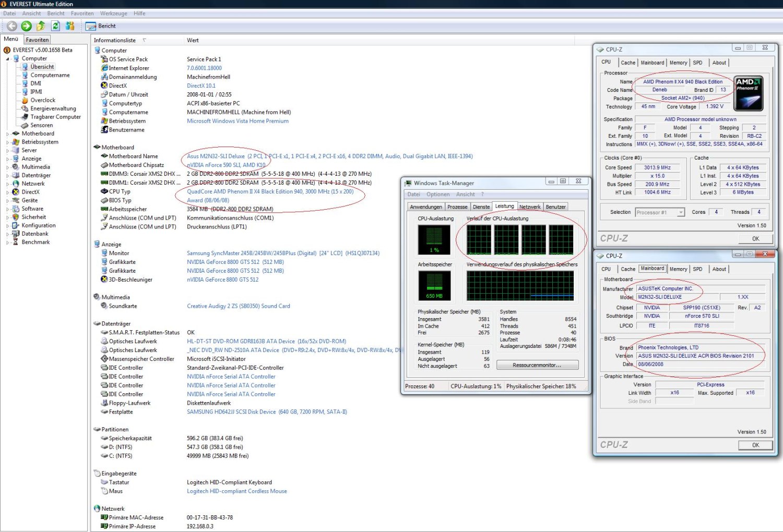The width and height of the screenshot is (783, 532).
Task: Click the grey back arrow in EVEREST toolbar
Action: click(x=11, y=26)
